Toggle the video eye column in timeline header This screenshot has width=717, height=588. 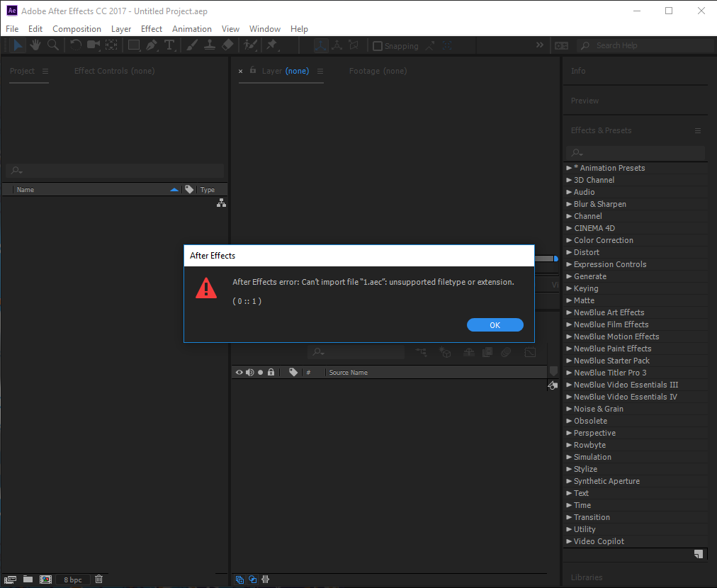(x=239, y=372)
